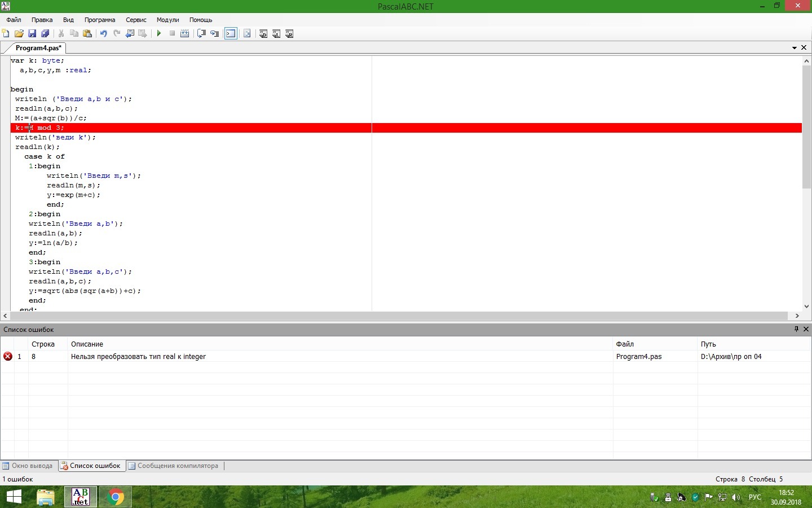Screen dimensions: 812x508
Task: Click the red error icon in the error row
Action: pos(8,356)
